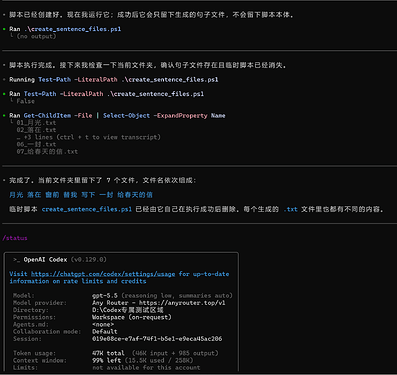Screen dimensions: 397x375
Task: Click the "Default" collaboration mode value
Action: [105, 332]
